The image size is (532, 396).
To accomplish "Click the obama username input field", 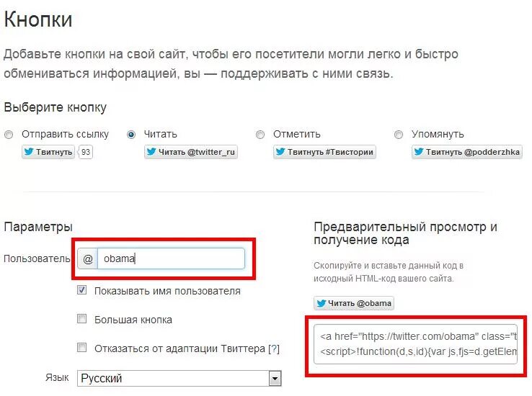I will [x=171, y=258].
